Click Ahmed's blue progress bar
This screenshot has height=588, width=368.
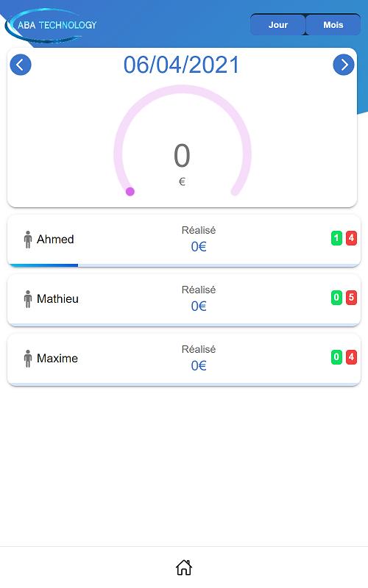tap(44, 265)
